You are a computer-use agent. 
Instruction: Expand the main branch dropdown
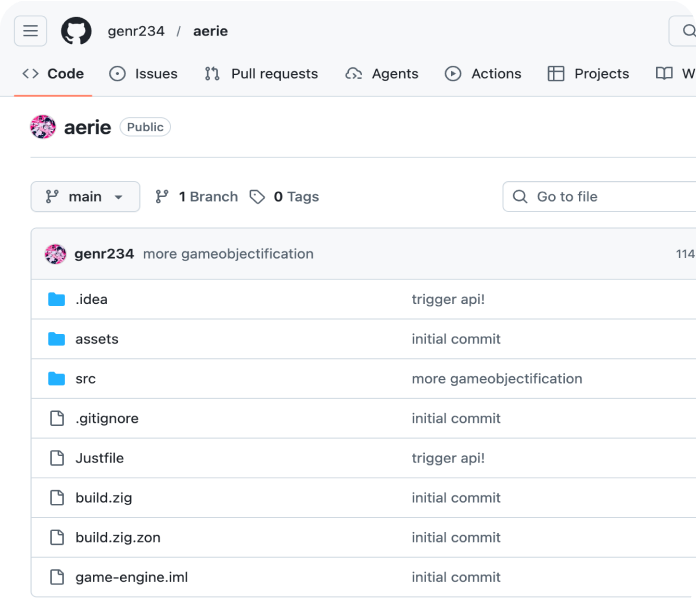(x=85, y=197)
